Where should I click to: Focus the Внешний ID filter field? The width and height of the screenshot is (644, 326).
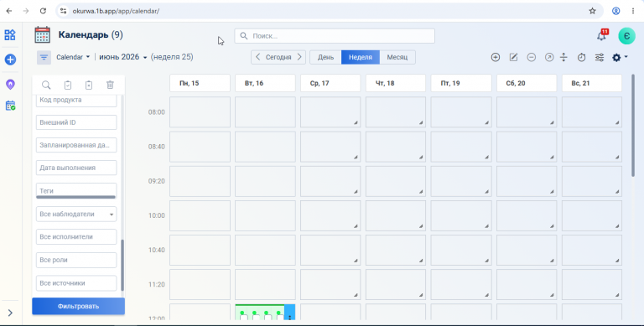(76, 122)
